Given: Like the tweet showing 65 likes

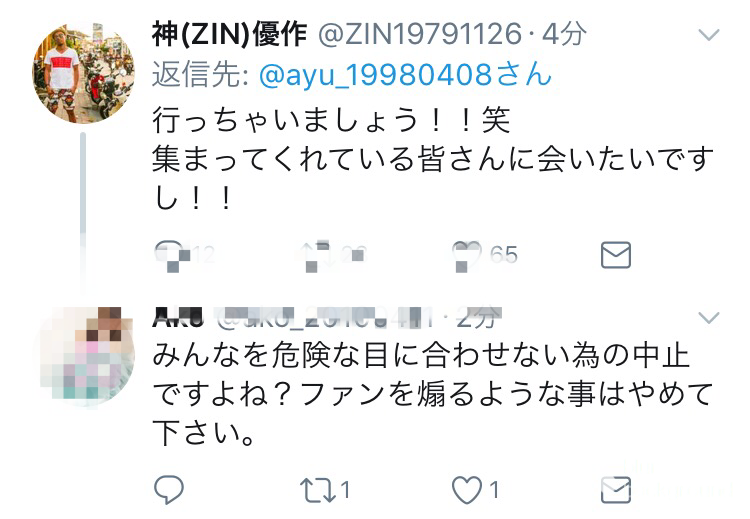Looking at the screenshot, I should pyautogui.click(x=466, y=254).
